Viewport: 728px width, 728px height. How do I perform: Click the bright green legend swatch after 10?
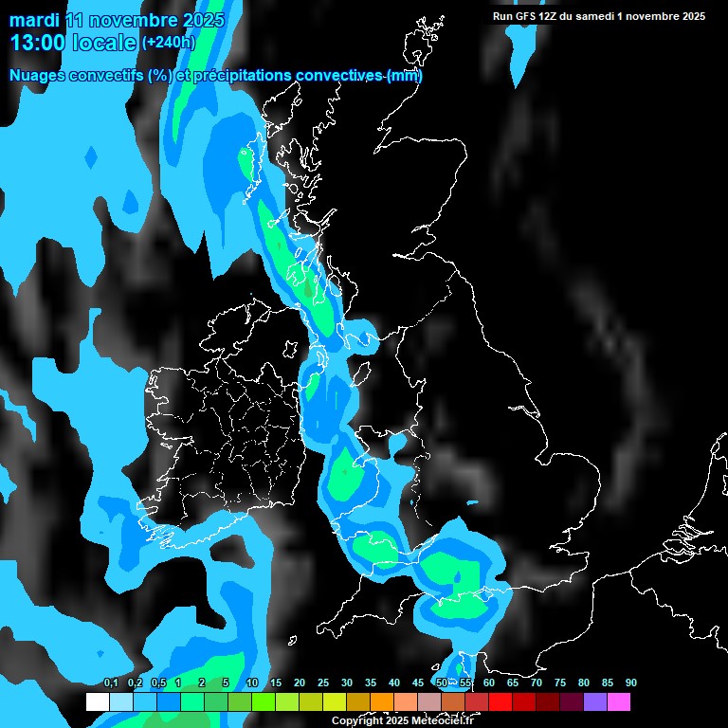tap(264, 701)
